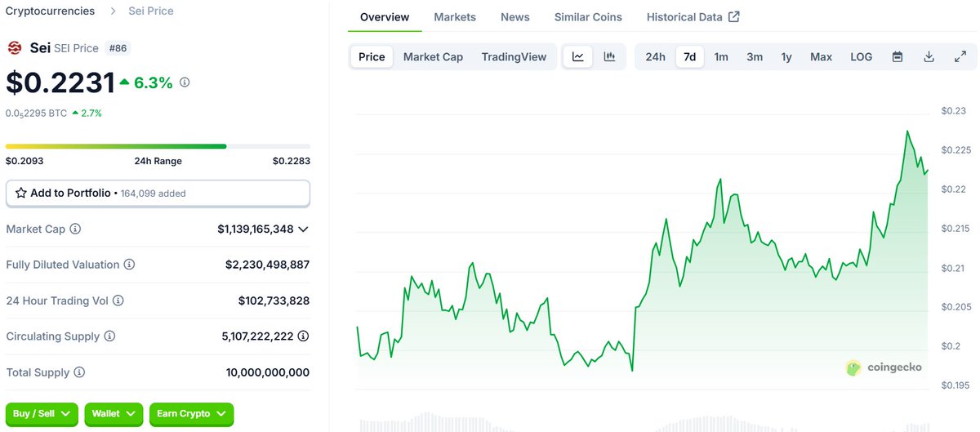Open the price change info icon
Image resolution: width=980 pixels, height=432 pixels.
(x=185, y=82)
